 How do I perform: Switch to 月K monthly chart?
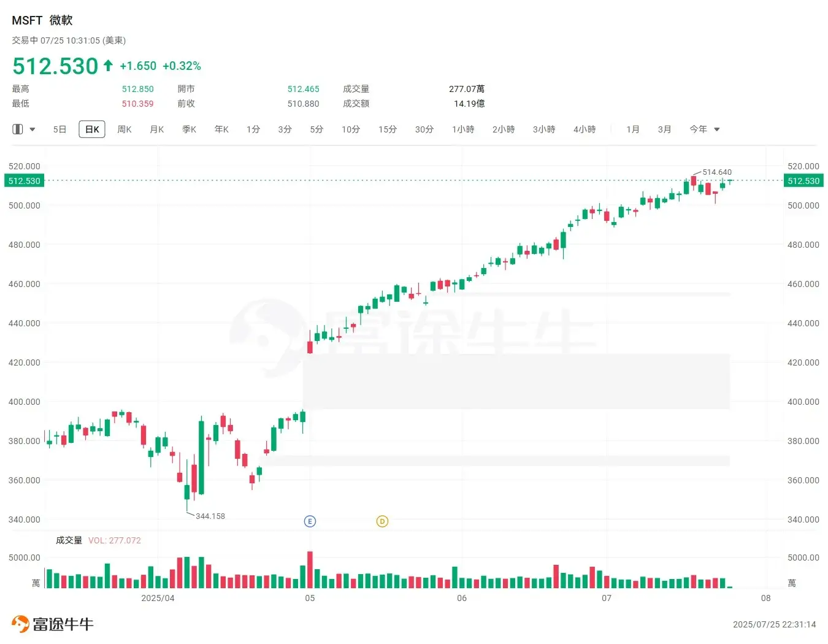pos(157,129)
